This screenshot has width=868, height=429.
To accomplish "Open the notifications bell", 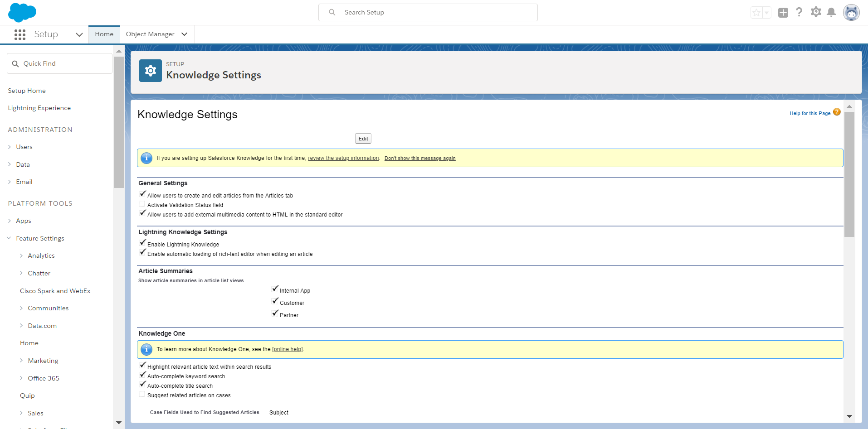I will click(831, 12).
